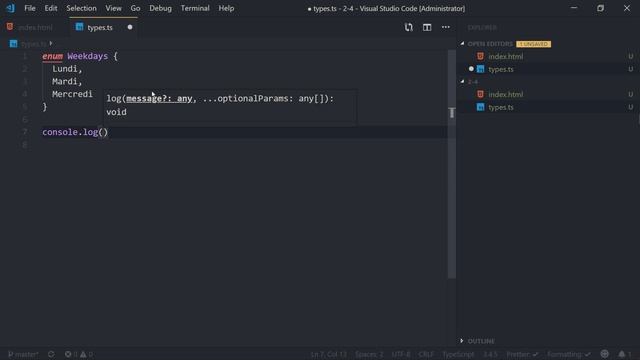Click the Lundi enum member
Screen dimensions: 640x360
tap(65, 69)
